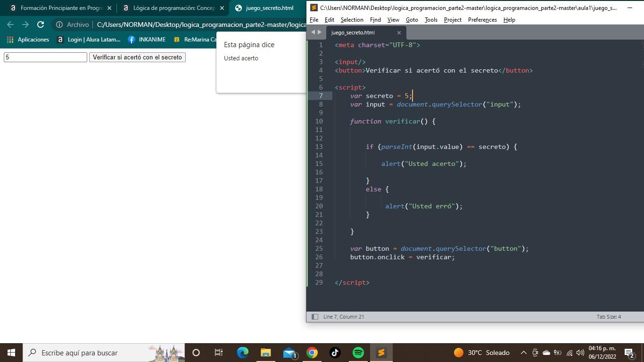The image size is (644, 362).
Task: Open the Goto menu
Action: pyautogui.click(x=412, y=20)
